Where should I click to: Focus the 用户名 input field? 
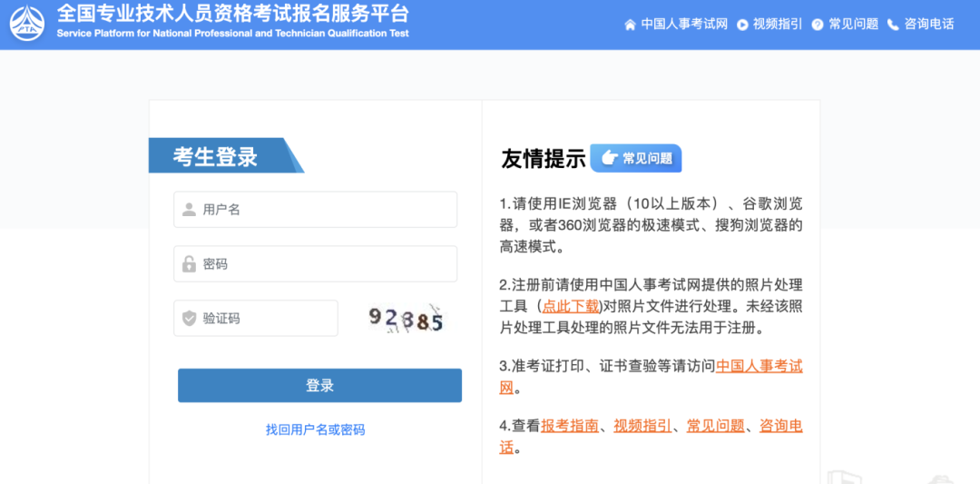(316, 210)
